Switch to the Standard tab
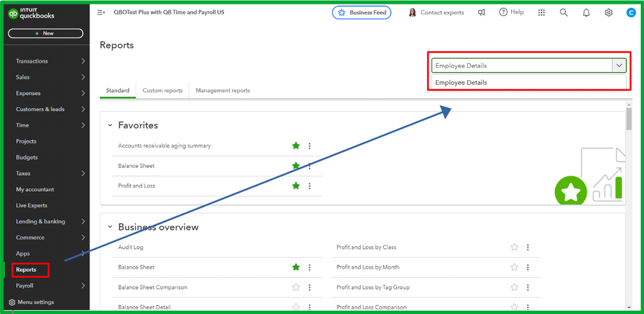 [117, 90]
